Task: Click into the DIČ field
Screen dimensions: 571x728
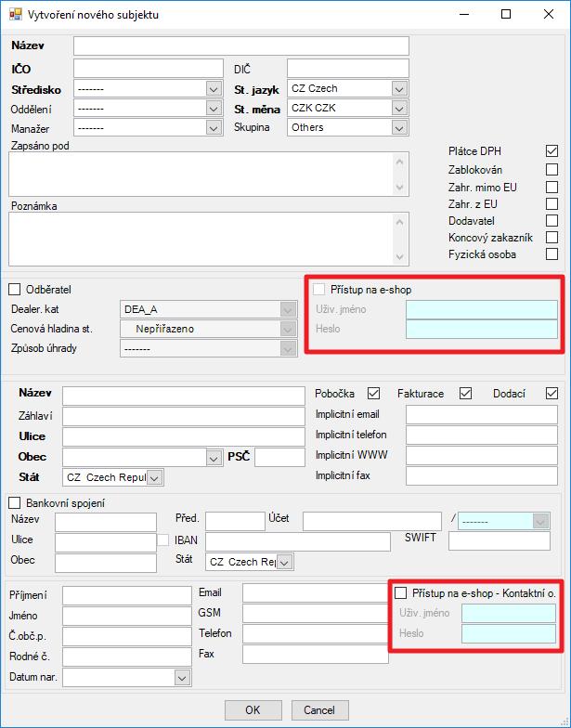Action: (x=348, y=69)
